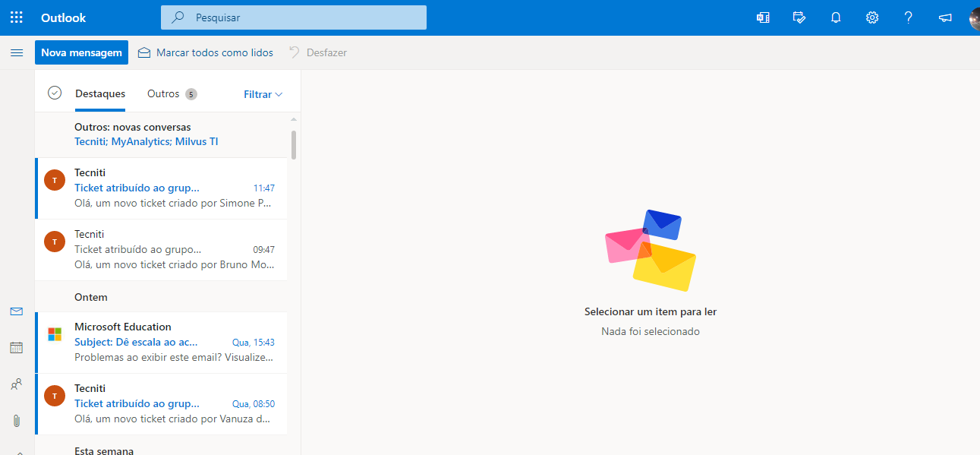Open Outlook settings gear

click(871, 17)
